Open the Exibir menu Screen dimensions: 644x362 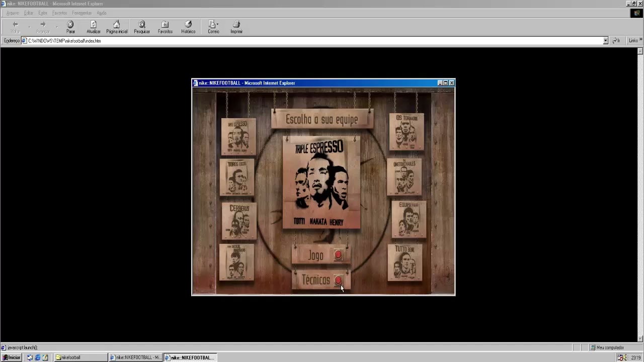[43, 13]
